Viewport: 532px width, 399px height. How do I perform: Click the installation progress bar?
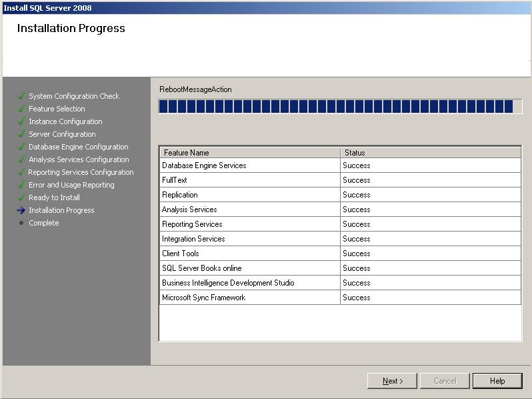point(340,106)
